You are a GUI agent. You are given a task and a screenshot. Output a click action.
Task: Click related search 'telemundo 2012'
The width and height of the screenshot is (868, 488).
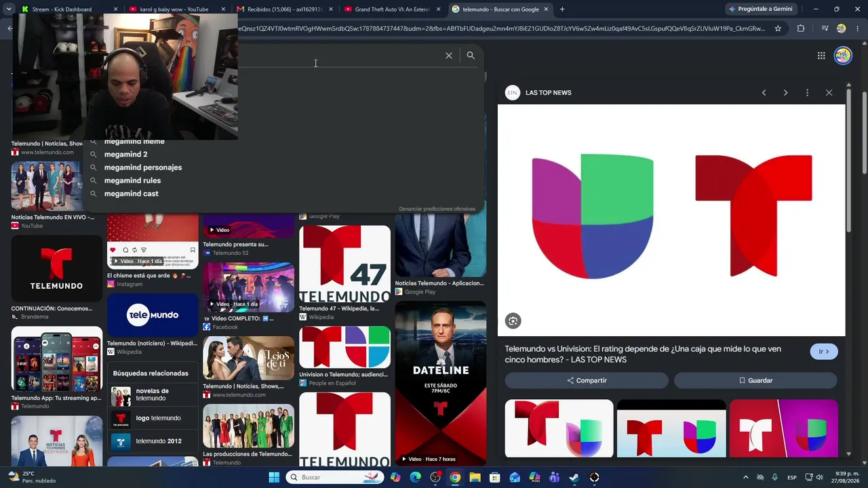click(x=153, y=442)
